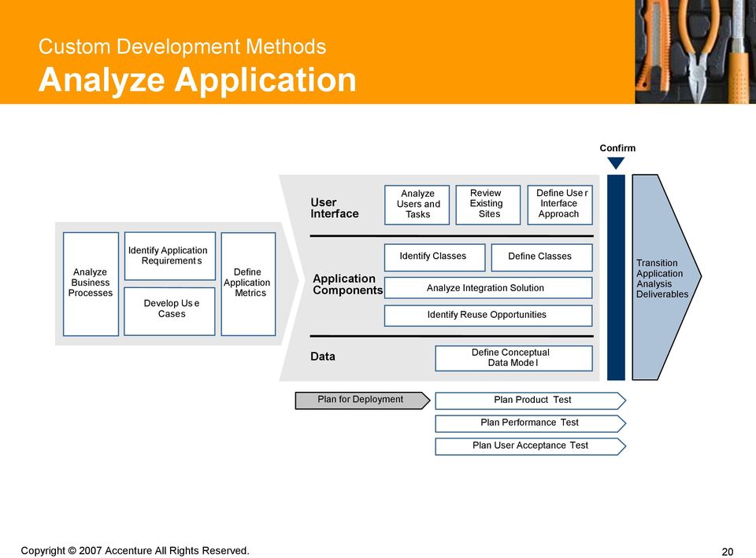Screen dimensions: 756x558
Task: Click the slide number 20
Action: tap(728, 552)
